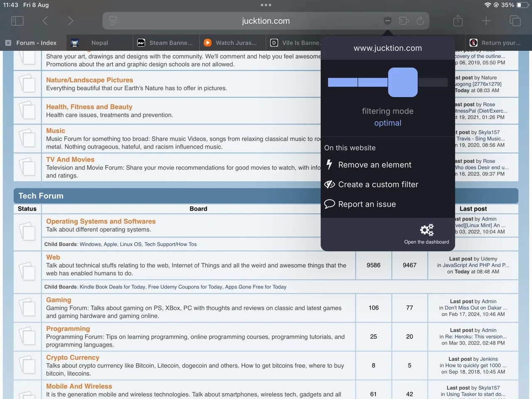Open the Linux OS child board
This screenshot has height=399, width=532.
[131, 244]
